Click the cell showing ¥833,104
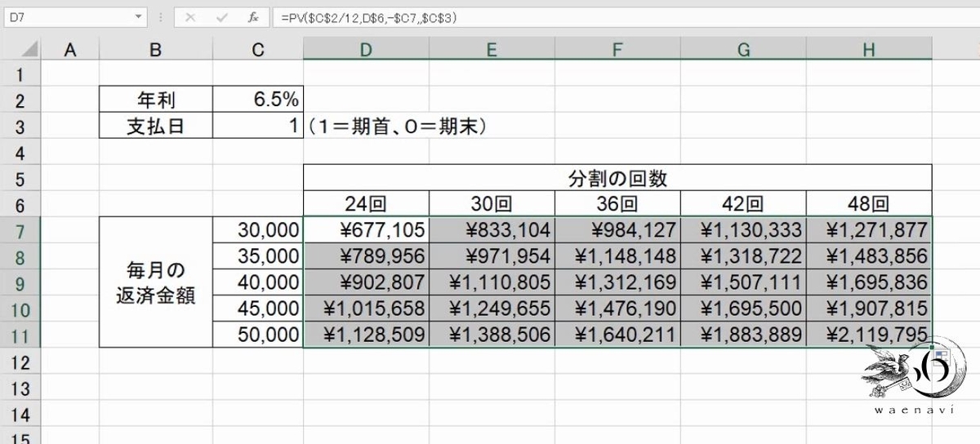The image size is (980, 444). (492, 231)
